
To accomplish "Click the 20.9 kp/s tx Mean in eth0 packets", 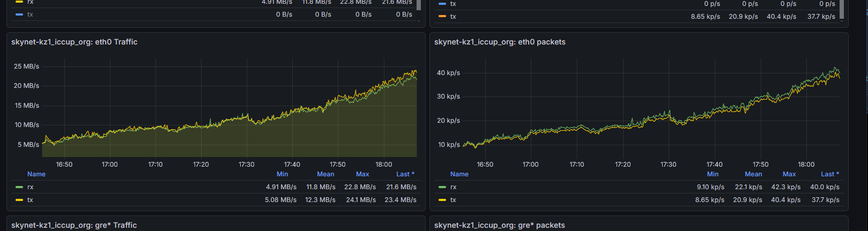I will click(x=747, y=200).
